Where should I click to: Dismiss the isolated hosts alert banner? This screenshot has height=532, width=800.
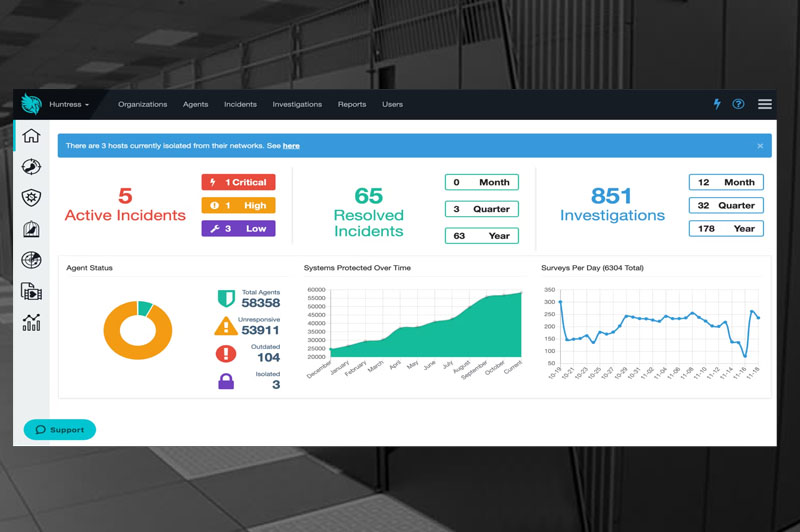[x=760, y=146]
